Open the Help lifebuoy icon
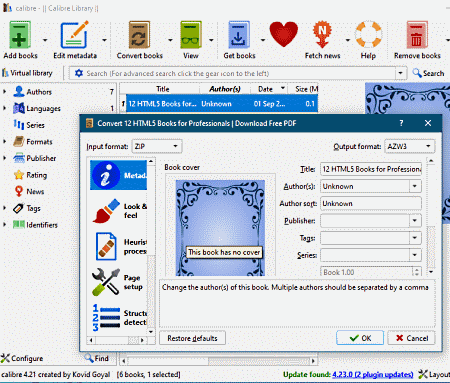The image size is (450, 383). point(368,34)
